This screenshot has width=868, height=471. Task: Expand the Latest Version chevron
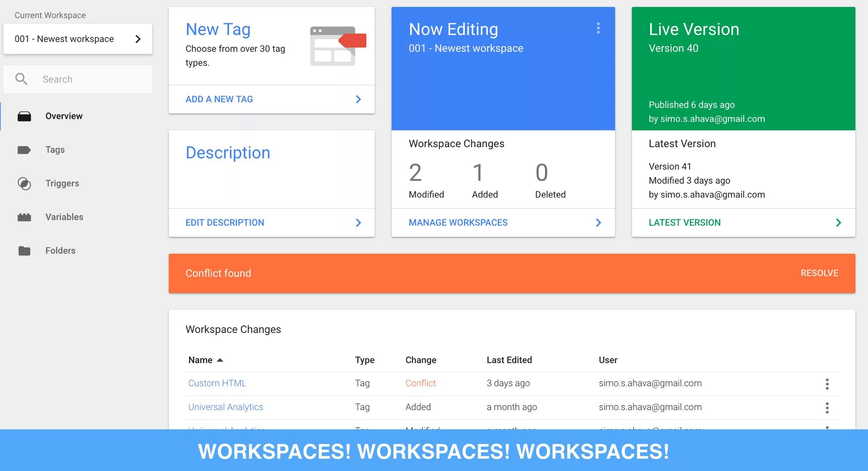click(838, 222)
